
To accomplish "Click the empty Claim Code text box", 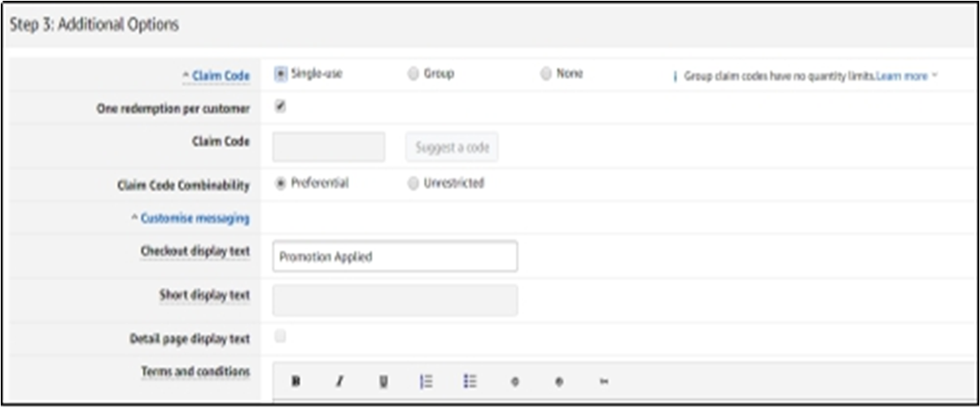I will (x=329, y=147).
